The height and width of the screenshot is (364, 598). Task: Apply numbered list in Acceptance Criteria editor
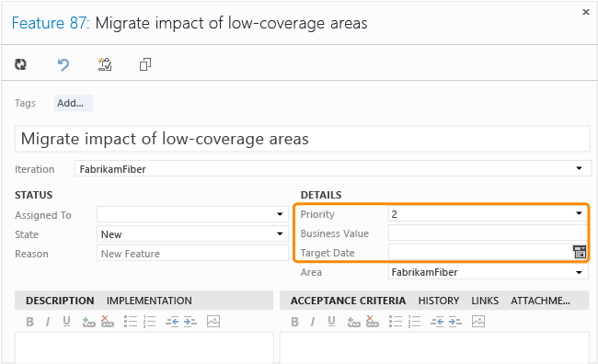point(415,322)
